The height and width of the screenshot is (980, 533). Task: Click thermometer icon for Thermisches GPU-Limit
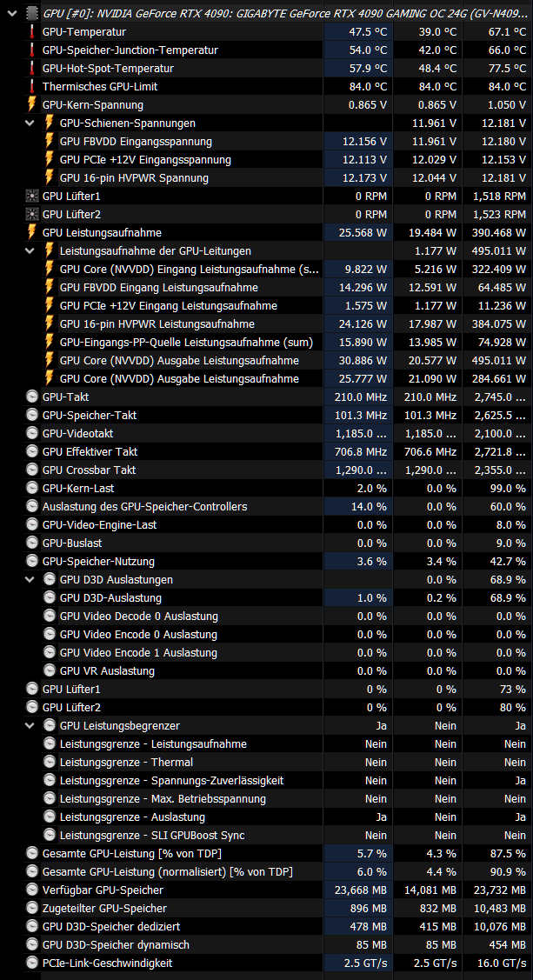[32, 86]
